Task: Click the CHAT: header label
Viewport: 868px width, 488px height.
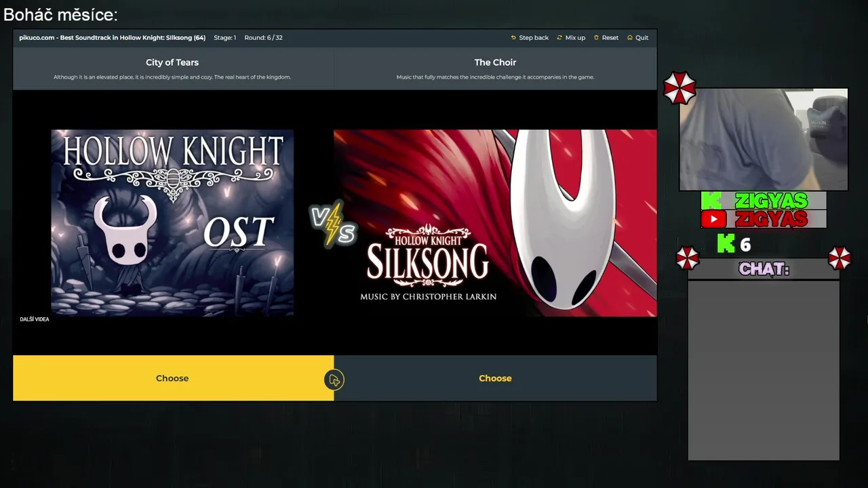Action: 764,269
